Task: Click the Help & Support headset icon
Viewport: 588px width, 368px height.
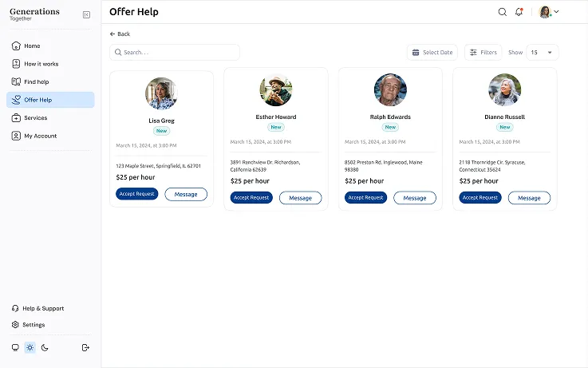Action: [x=15, y=308]
